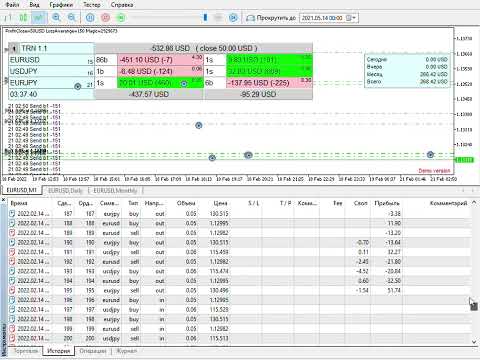Open the История tab
This screenshot has height=360, width=480.
point(59,351)
